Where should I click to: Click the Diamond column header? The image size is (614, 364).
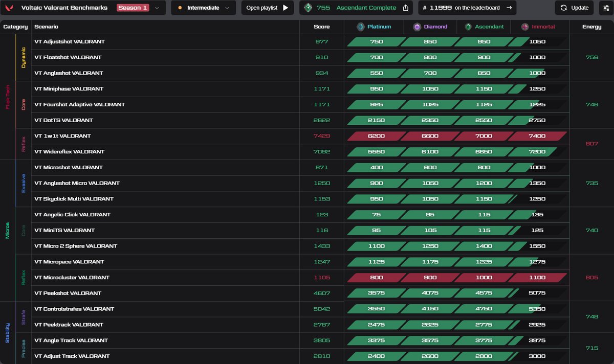tap(435, 27)
